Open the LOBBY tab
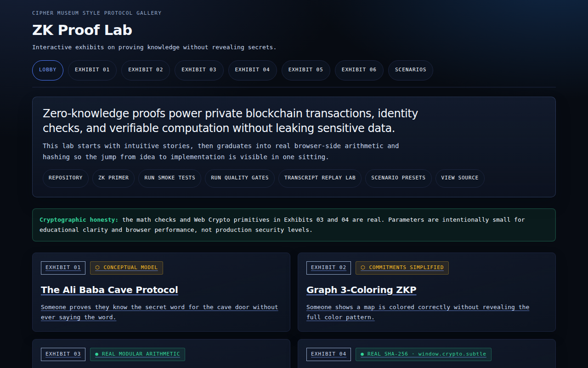 click(x=47, y=70)
